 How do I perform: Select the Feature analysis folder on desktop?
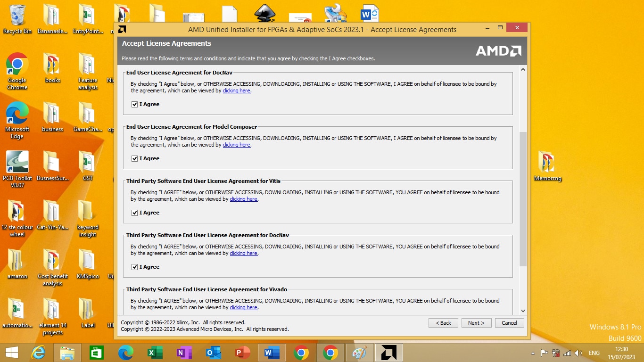pos(88,71)
